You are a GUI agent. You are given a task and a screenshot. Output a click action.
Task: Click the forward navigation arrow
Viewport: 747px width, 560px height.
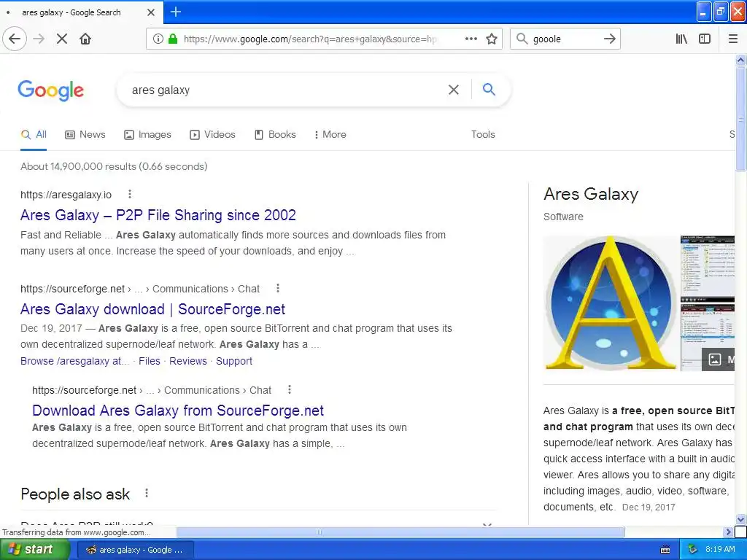pyautogui.click(x=39, y=39)
